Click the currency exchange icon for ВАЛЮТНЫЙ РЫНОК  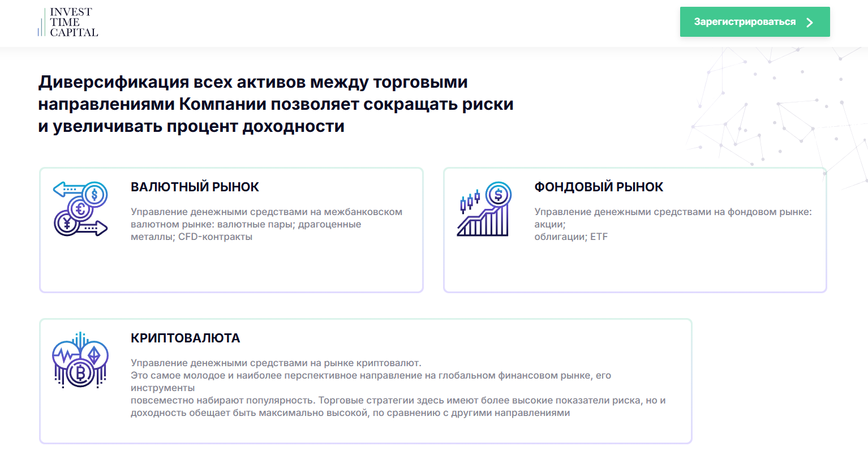click(80, 209)
